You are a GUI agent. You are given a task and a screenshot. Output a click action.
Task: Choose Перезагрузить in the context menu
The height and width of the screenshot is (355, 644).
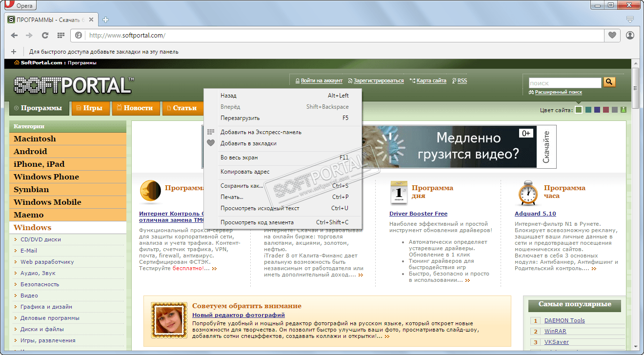tap(282, 118)
